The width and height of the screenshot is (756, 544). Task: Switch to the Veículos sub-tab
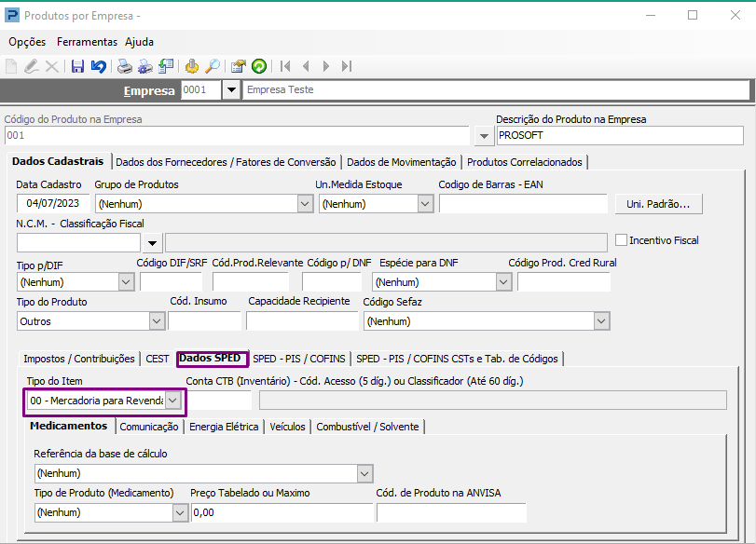(287, 427)
